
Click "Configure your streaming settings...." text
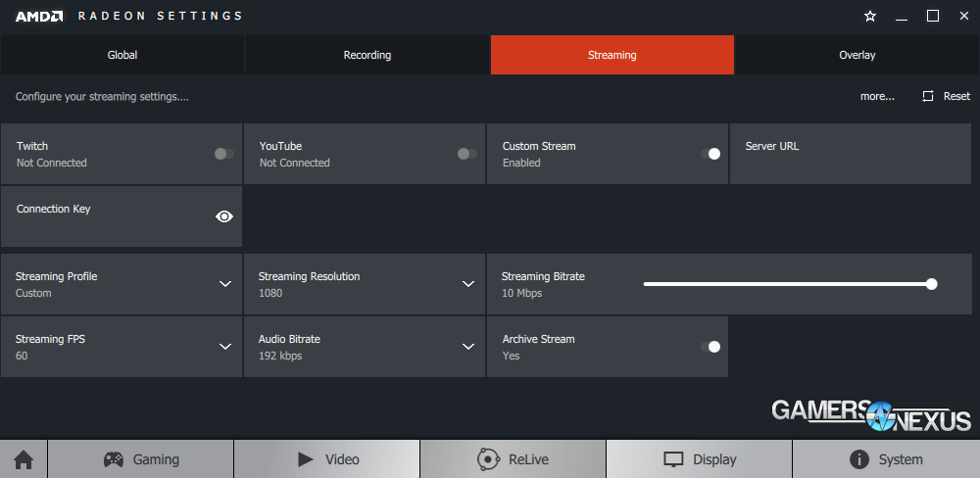pyautogui.click(x=102, y=97)
